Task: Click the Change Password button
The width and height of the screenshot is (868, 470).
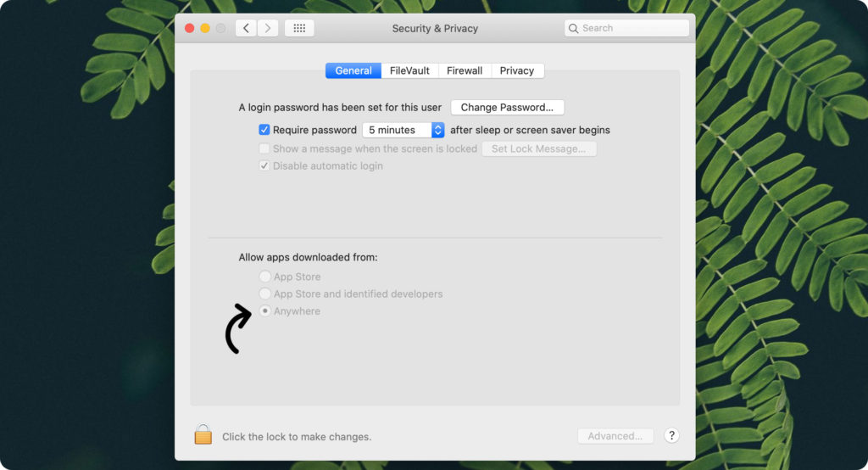Action: click(x=507, y=107)
